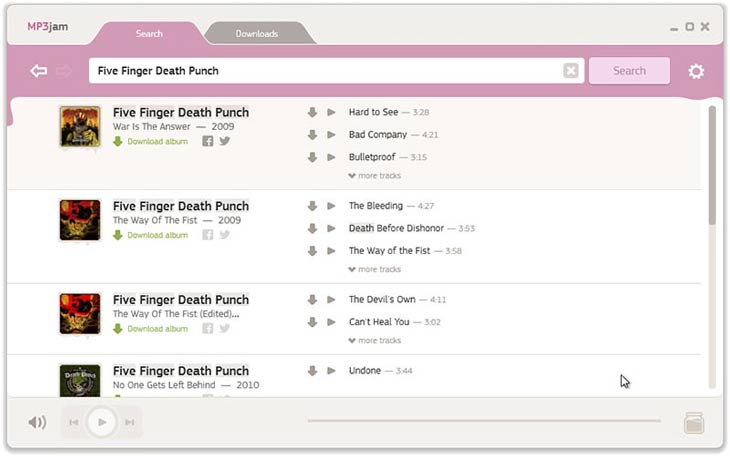Download album War Is The Answer

point(157,142)
